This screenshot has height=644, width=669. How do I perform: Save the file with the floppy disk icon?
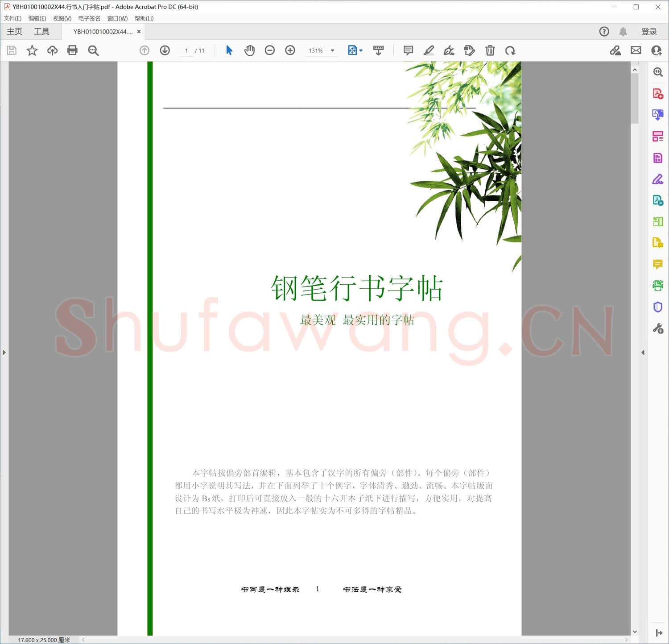point(12,50)
